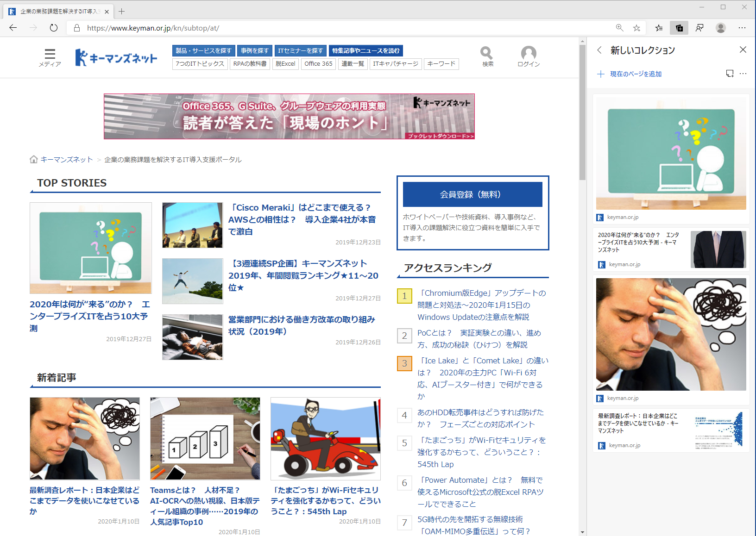The width and height of the screenshot is (756, 536).
Task: Go back in Collections panel
Action: pos(599,50)
